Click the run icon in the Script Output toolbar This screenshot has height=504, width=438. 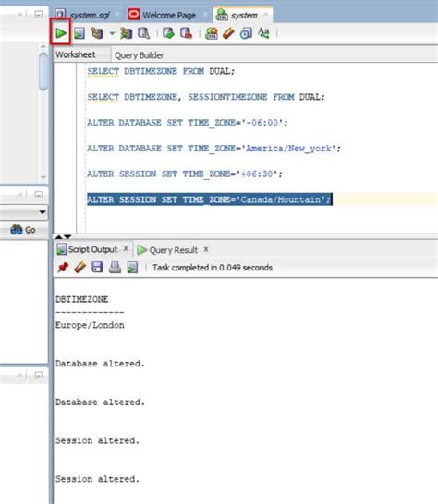click(132, 267)
